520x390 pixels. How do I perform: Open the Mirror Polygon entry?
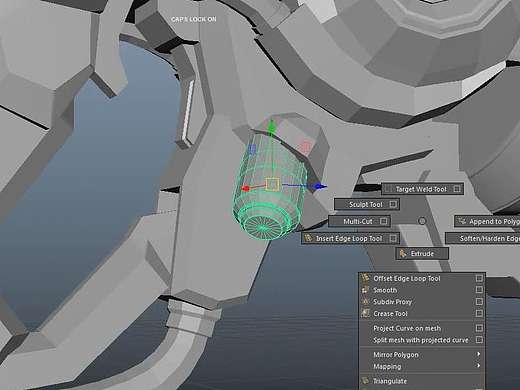point(422,355)
